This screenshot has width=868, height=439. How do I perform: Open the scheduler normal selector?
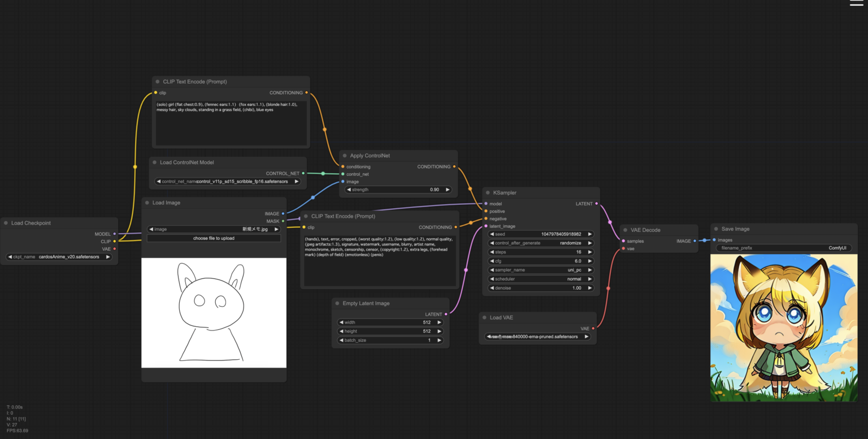(x=541, y=279)
